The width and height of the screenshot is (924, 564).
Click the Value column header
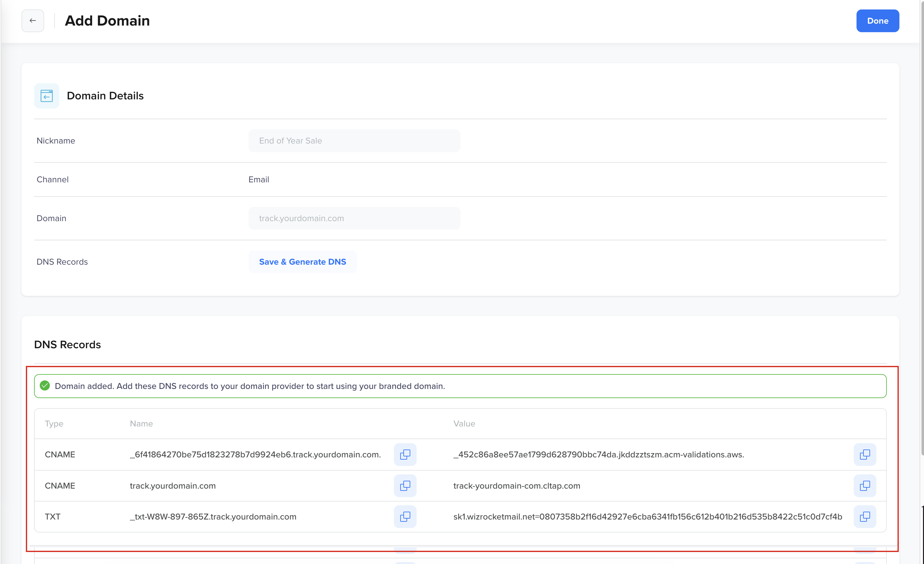pos(464,424)
